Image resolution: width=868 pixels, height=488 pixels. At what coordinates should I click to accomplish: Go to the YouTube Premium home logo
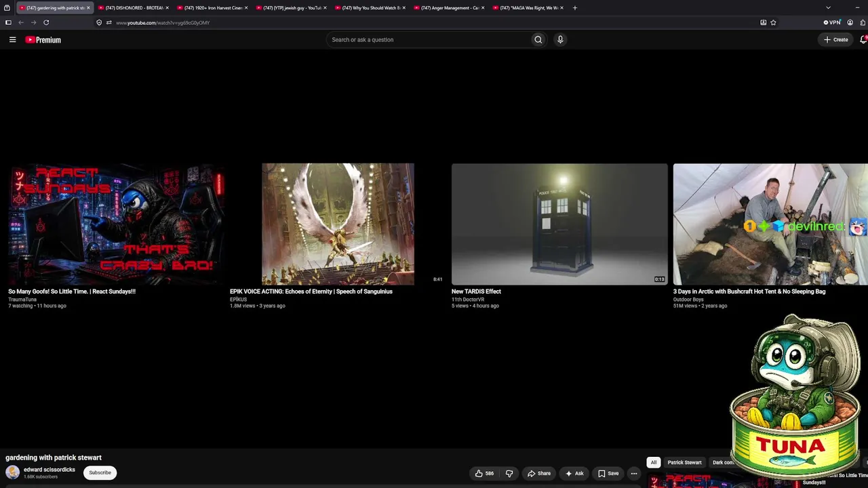[43, 40]
